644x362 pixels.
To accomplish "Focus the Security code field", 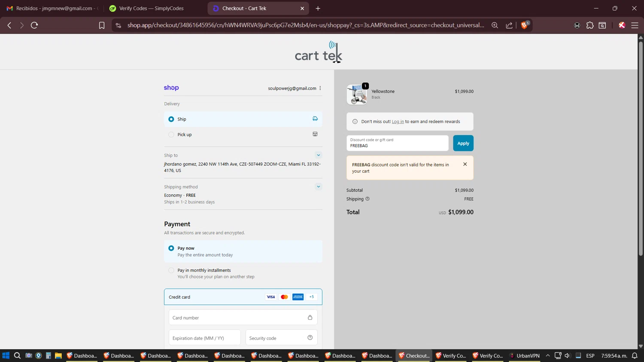I will (281, 338).
